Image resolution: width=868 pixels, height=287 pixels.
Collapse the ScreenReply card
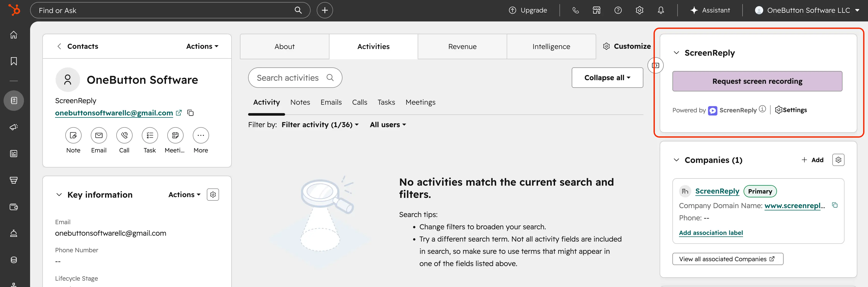[676, 53]
